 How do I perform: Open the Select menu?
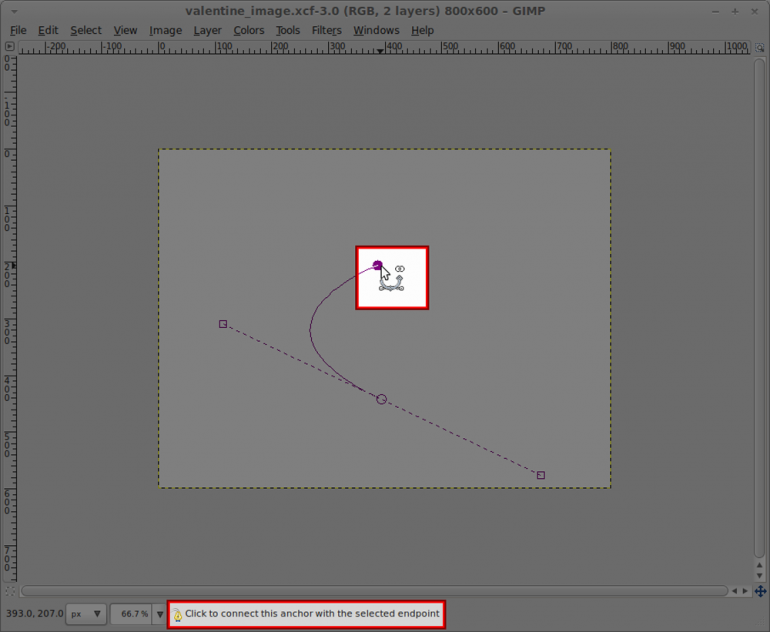coord(86,30)
